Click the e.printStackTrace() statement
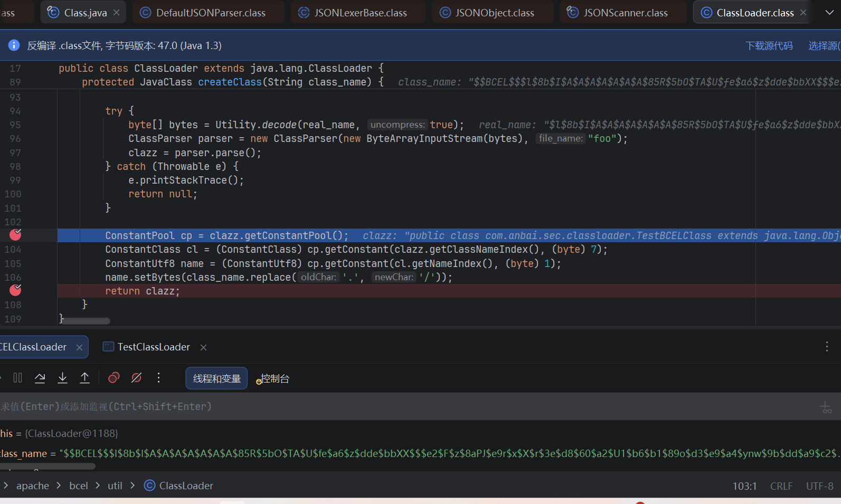Screen dimensions: 841x504 pos(186,180)
